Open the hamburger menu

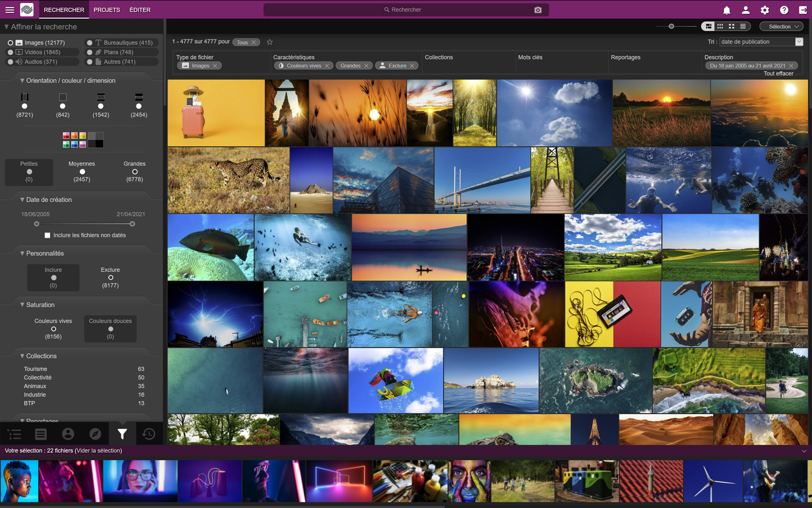(x=10, y=9)
